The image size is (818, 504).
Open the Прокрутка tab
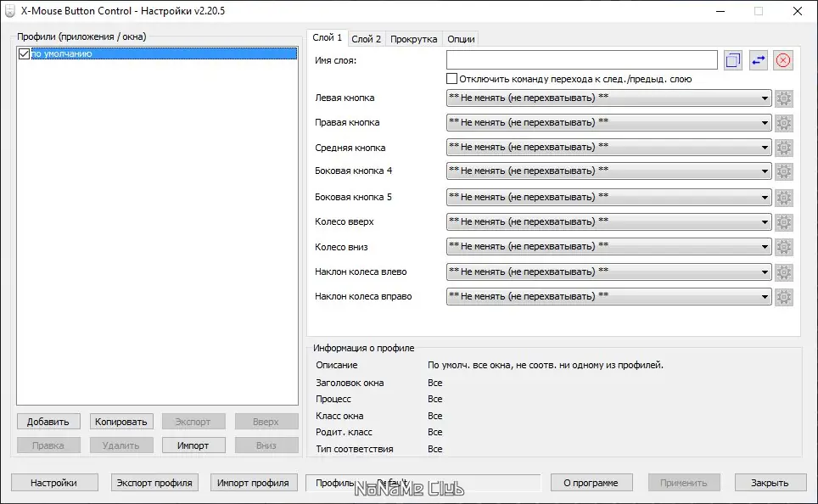coord(414,39)
